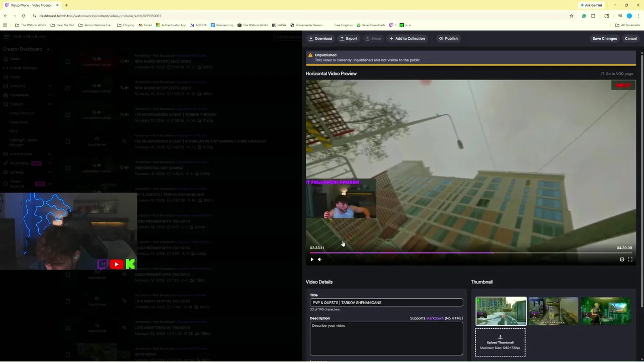Open the browser apps grid icon
The height and width of the screenshot is (362, 644).
(x=5, y=25)
